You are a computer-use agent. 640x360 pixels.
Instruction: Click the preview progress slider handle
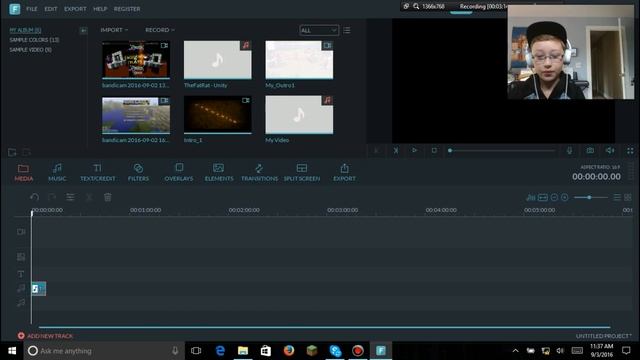(450, 151)
